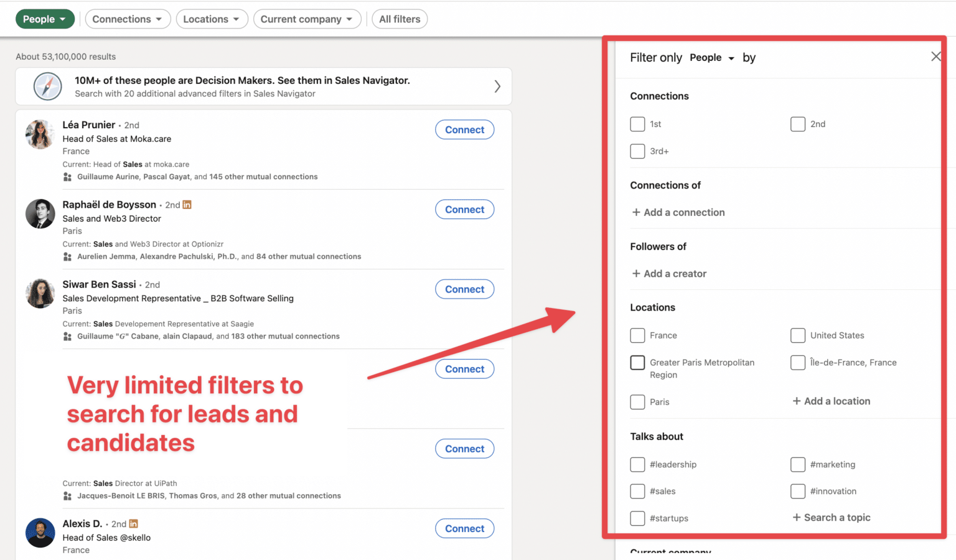Open the All filters panel
Screen dimensions: 956x560
(400, 19)
